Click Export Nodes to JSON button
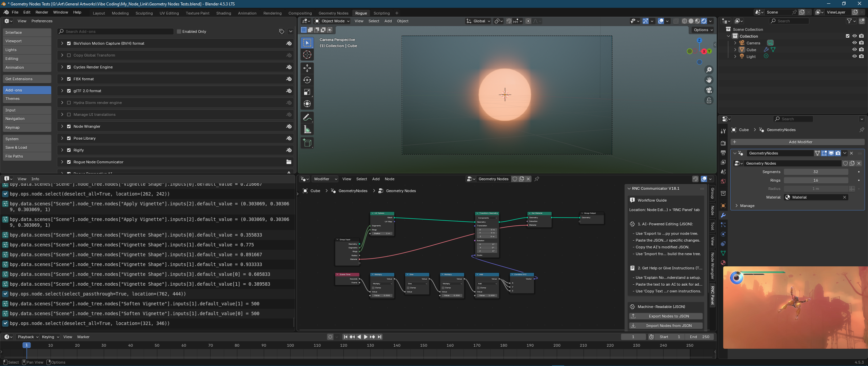 666,316
